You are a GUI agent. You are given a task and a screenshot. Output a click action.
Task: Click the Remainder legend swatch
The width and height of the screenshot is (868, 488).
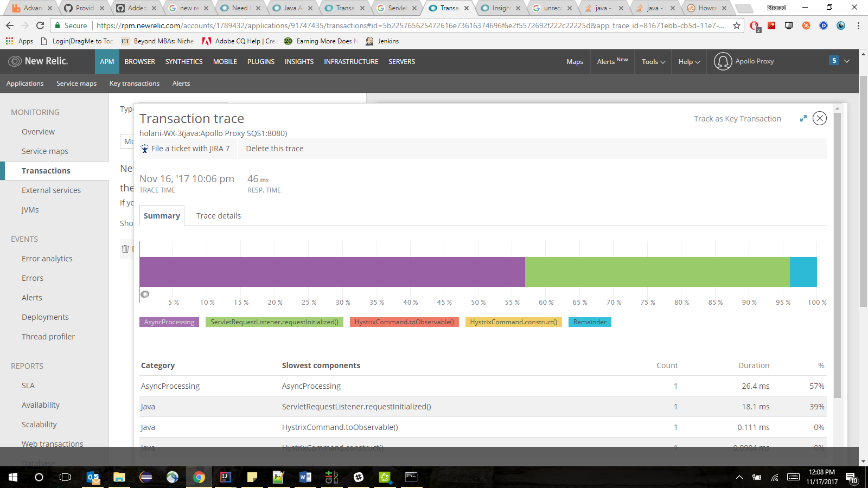(590, 322)
